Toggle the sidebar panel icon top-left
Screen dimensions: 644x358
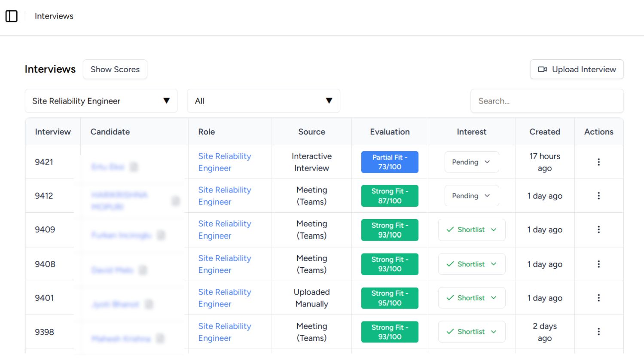(x=12, y=16)
